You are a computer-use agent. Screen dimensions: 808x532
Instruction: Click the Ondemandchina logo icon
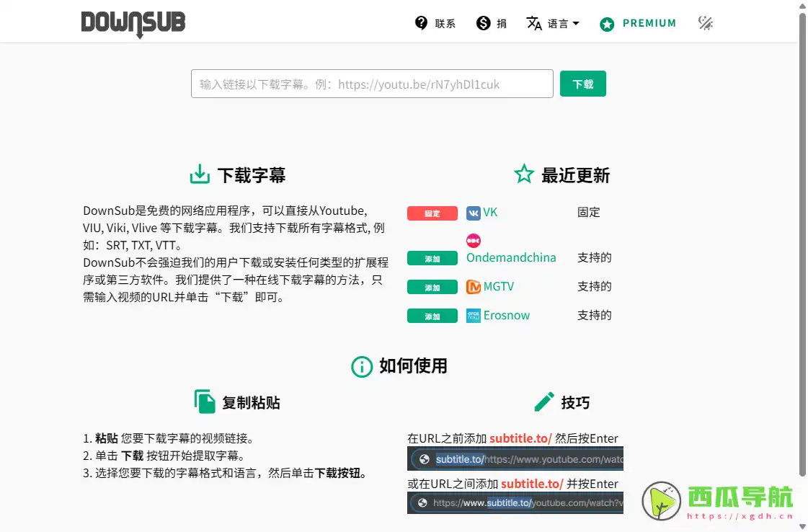point(474,240)
